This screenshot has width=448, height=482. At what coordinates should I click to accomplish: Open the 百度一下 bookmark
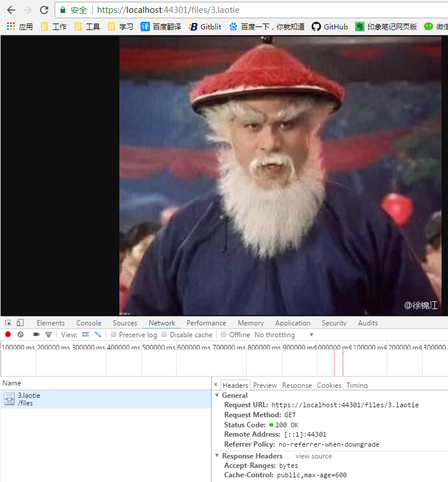click(x=267, y=26)
